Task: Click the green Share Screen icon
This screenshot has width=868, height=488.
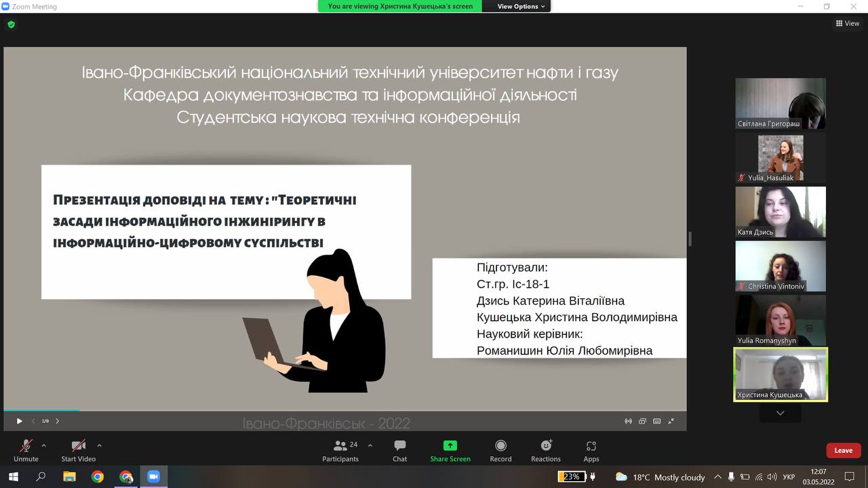Action: tap(450, 446)
